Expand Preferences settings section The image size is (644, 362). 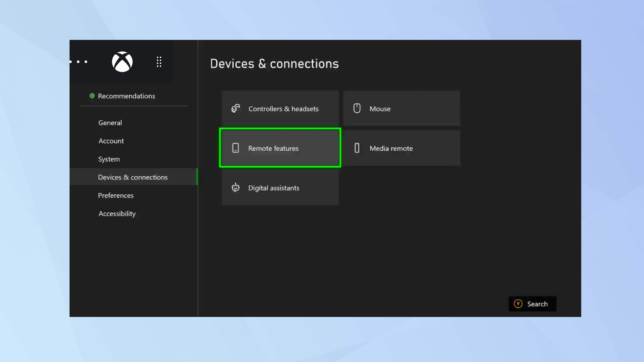tap(116, 195)
